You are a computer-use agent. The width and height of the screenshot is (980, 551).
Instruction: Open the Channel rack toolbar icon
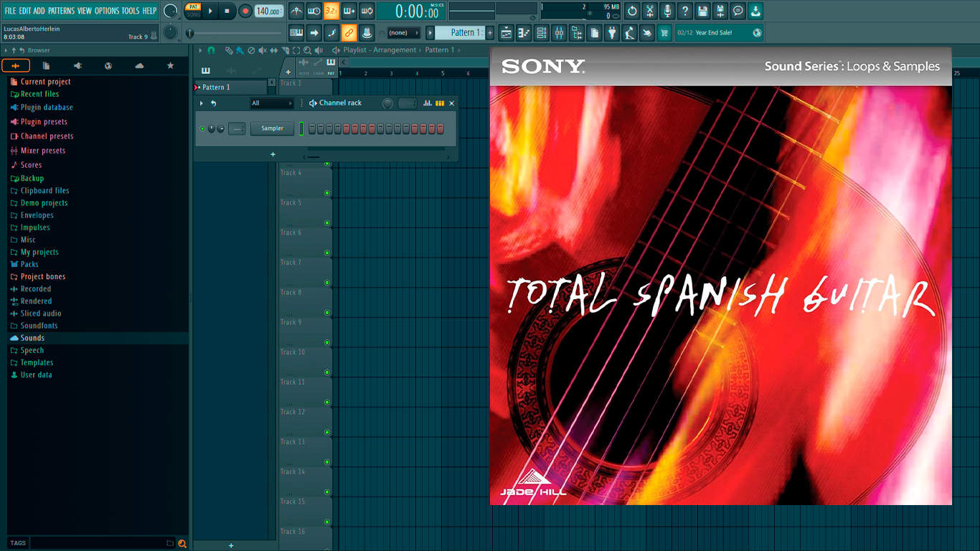[x=542, y=33]
